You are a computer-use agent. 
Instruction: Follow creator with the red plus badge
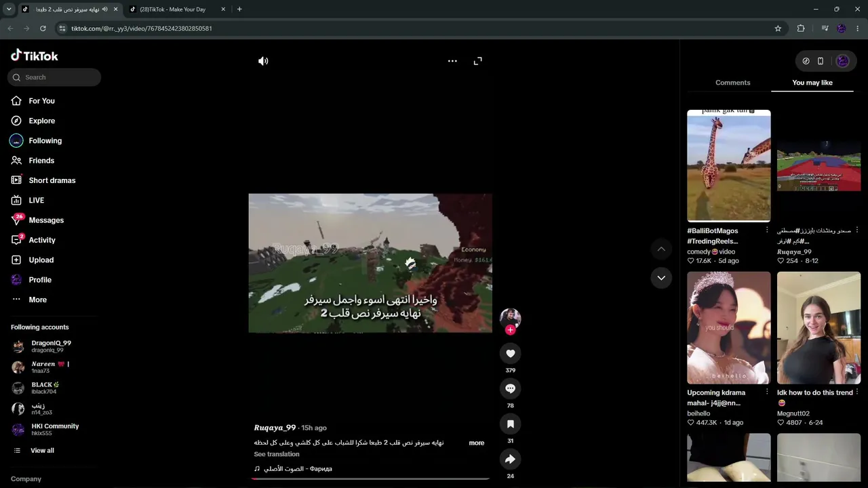[510, 330]
